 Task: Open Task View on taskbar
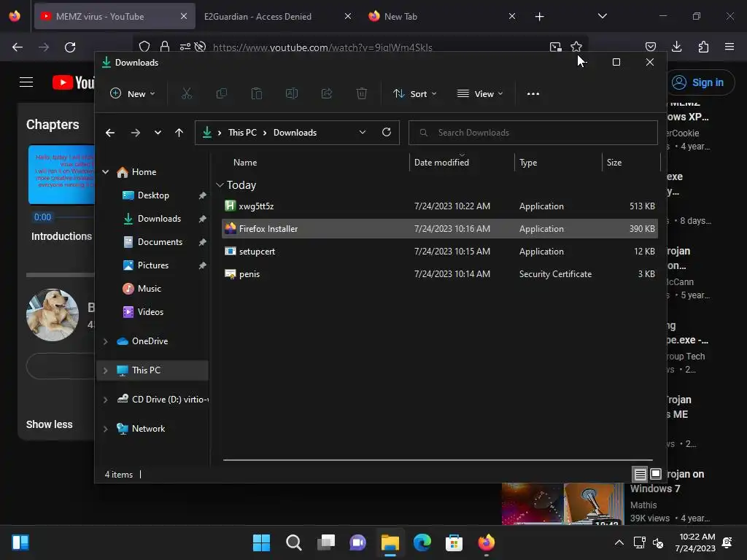pyautogui.click(x=326, y=542)
